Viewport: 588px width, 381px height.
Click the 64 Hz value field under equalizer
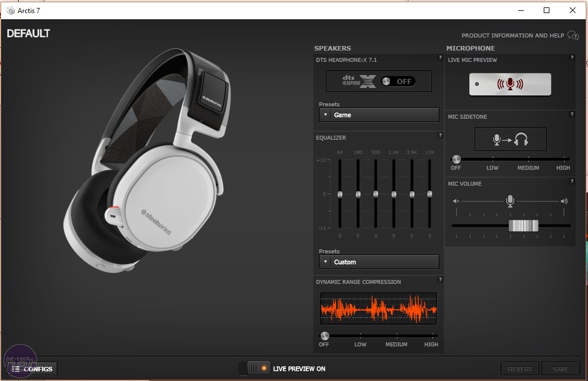coord(340,236)
